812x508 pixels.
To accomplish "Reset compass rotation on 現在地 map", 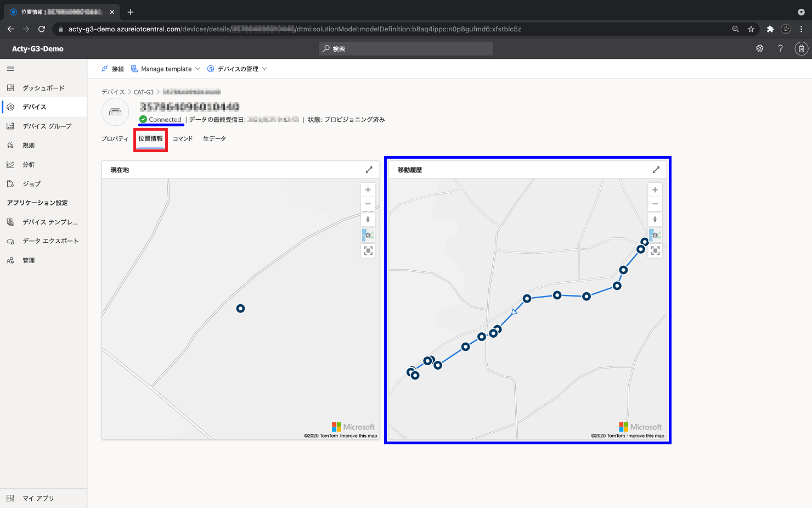I will coord(368,220).
